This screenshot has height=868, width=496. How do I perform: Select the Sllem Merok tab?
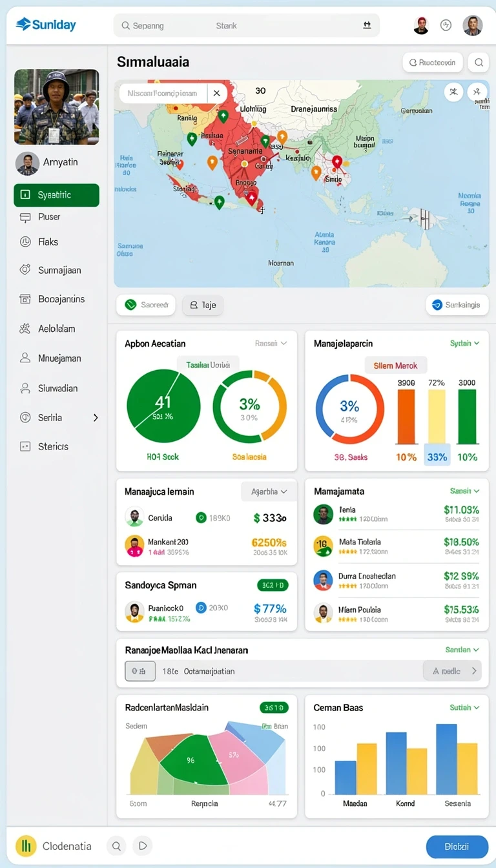pos(395,366)
